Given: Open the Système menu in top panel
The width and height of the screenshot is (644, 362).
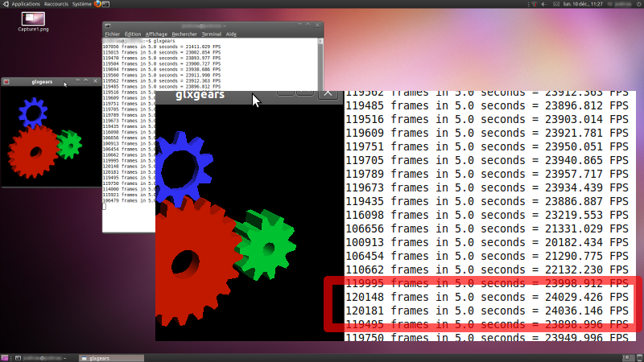Looking at the screenshot, I should click(82, 4).
